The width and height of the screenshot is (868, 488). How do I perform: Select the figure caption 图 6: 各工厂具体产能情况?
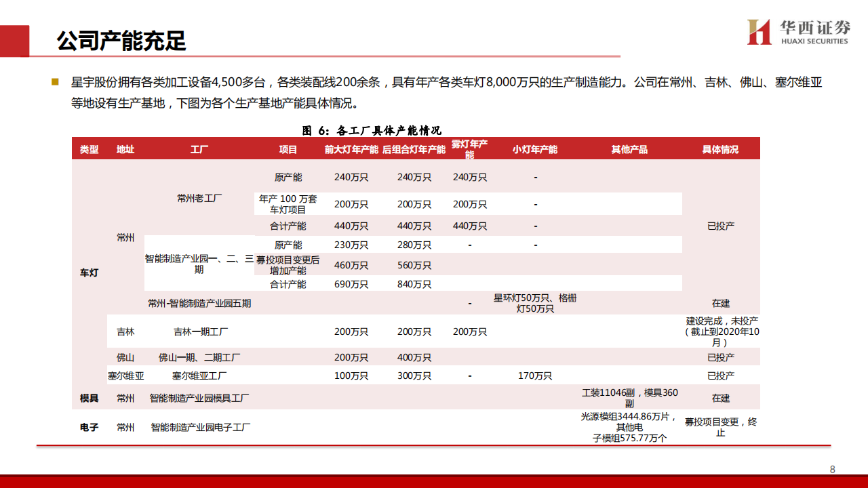(372, 130)
